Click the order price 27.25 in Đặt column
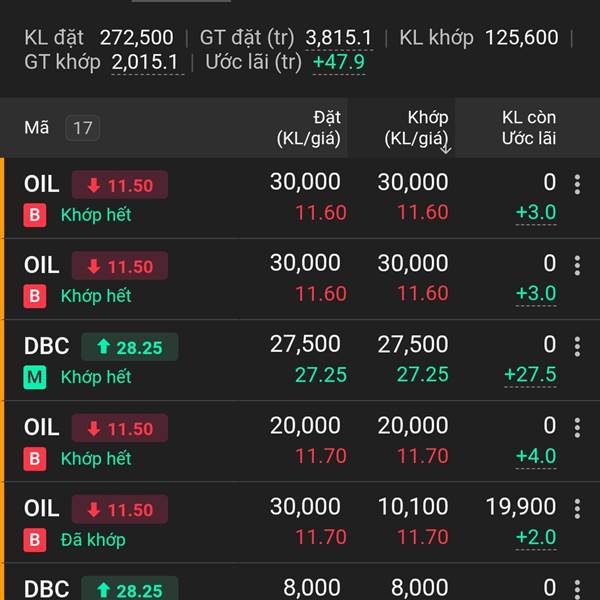 [321, 375]
